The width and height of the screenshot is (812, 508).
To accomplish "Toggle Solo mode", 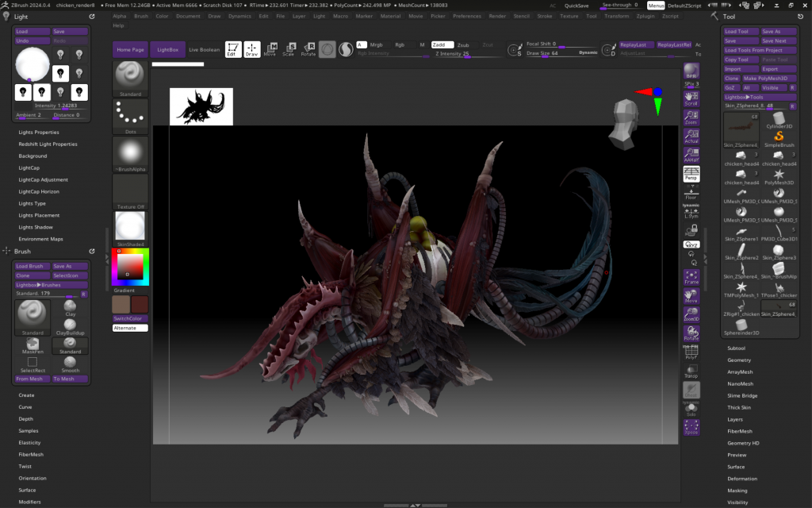I will (x=691, y=410).
